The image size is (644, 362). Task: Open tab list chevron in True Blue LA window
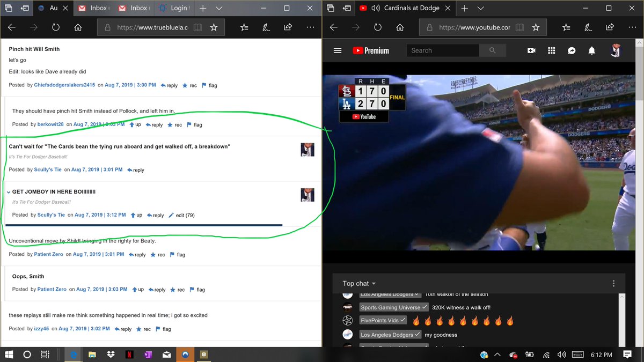[x=219, y=8]
